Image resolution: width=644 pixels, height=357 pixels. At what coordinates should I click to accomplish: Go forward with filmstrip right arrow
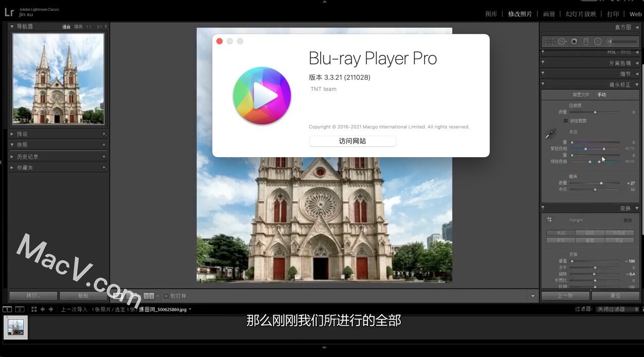point(51,309)
